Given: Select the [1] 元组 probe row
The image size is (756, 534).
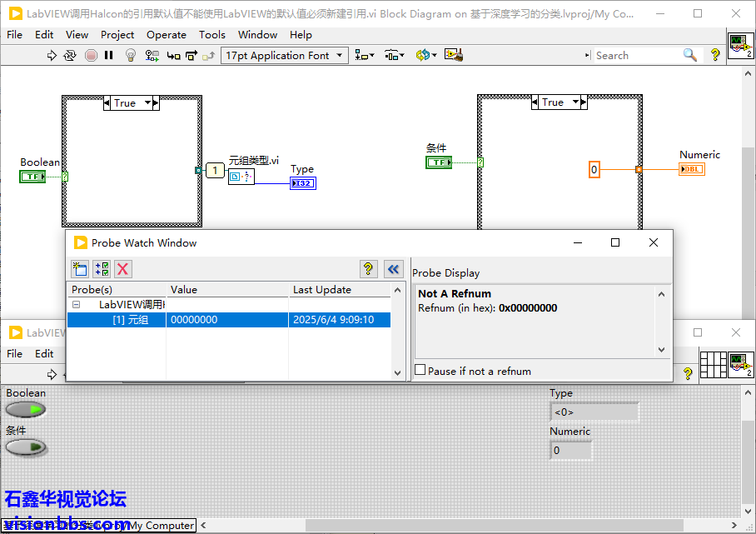Looking at the screenshot, I should click(130, 320).
